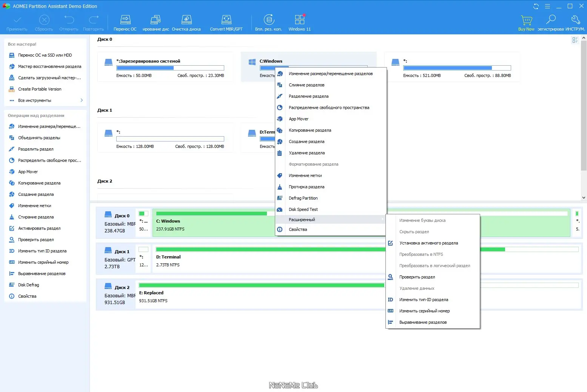This screenshot has width=587, height=392.
Task: Select the Диск 2 MBR 931.51GB disk header
Action: [116, 295]
